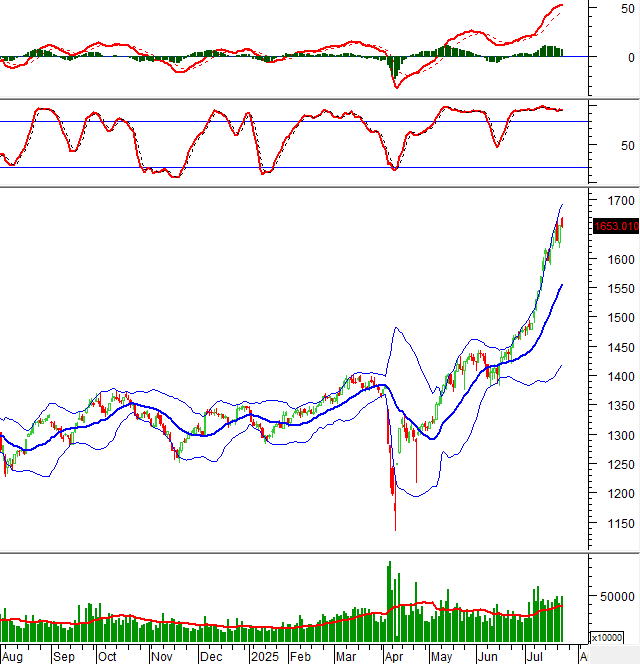Screen dimensions: 640x664
Task: Click the 1300 price axis label
Action: tap(621, 435)
